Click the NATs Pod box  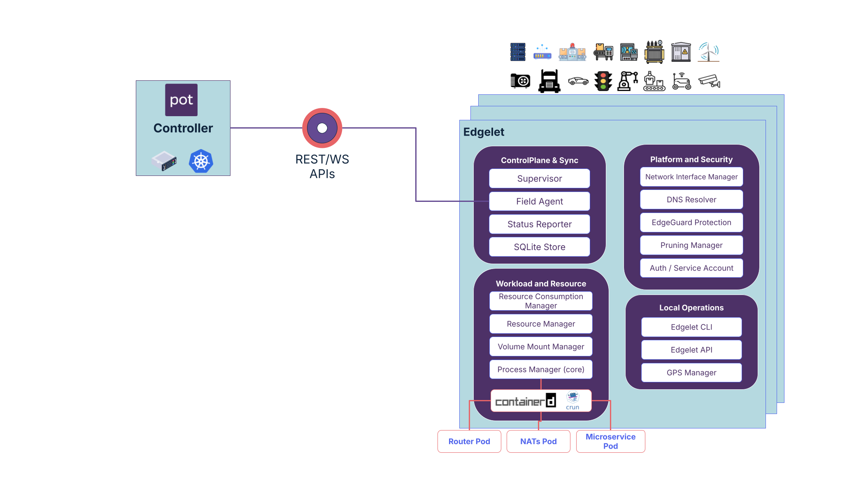pos(538,441)
